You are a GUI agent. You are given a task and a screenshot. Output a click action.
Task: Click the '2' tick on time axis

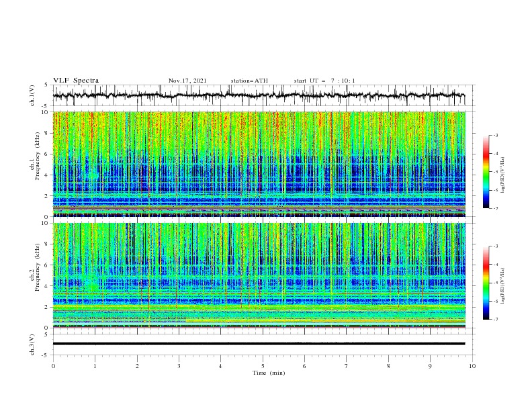137,366
